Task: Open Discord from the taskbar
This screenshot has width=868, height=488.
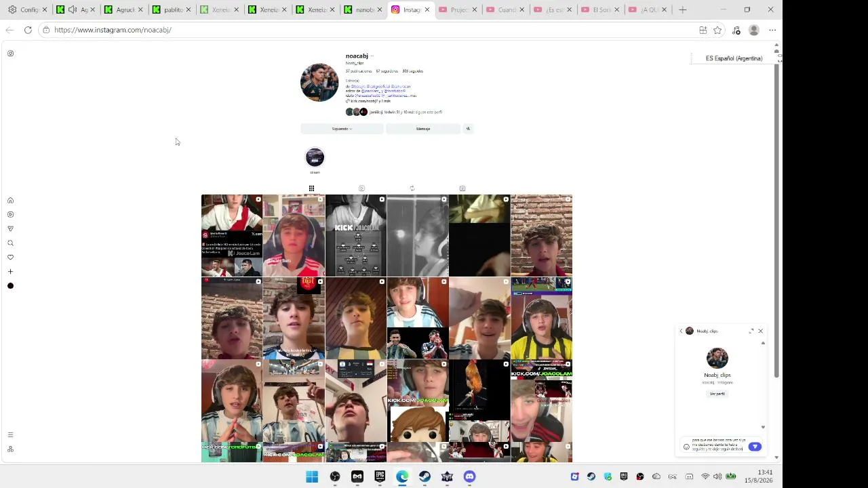Action: click(x=469, y=476)
